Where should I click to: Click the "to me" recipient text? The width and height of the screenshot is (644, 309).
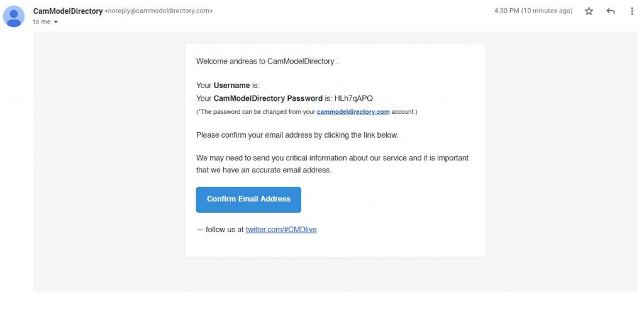[42, 22]
